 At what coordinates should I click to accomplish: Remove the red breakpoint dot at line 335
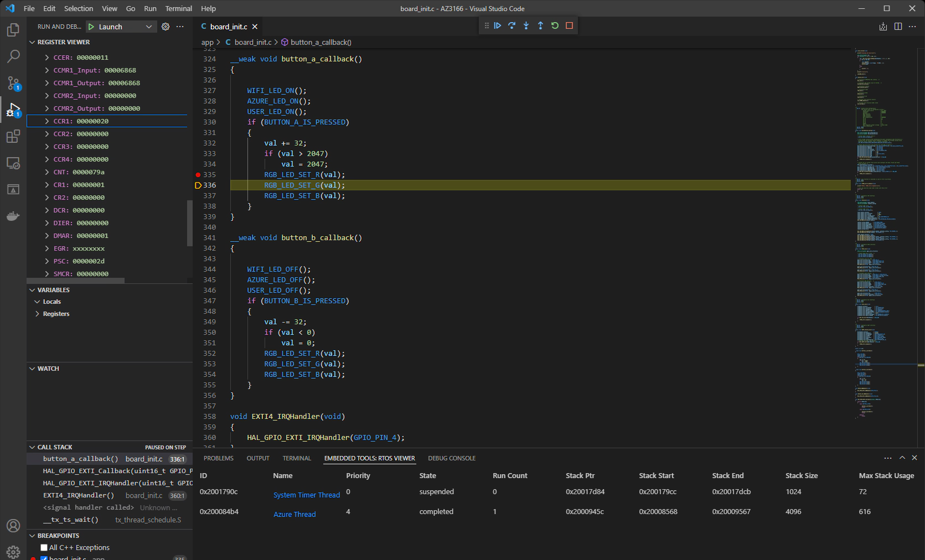[x=198, y=174]
